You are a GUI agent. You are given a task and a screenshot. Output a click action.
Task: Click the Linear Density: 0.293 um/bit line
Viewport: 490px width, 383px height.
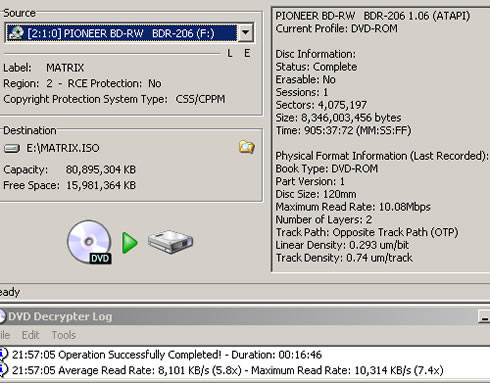[x=342, y=245]
